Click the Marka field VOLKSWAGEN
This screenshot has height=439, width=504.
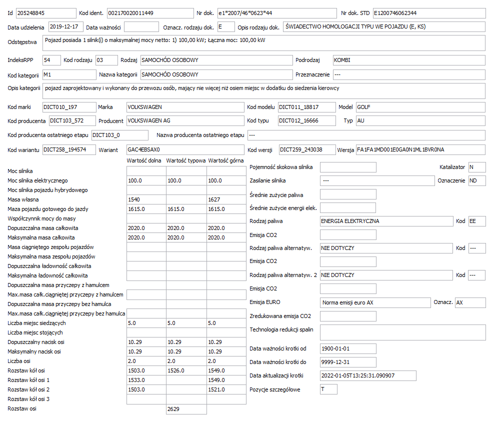click(185, 107)
